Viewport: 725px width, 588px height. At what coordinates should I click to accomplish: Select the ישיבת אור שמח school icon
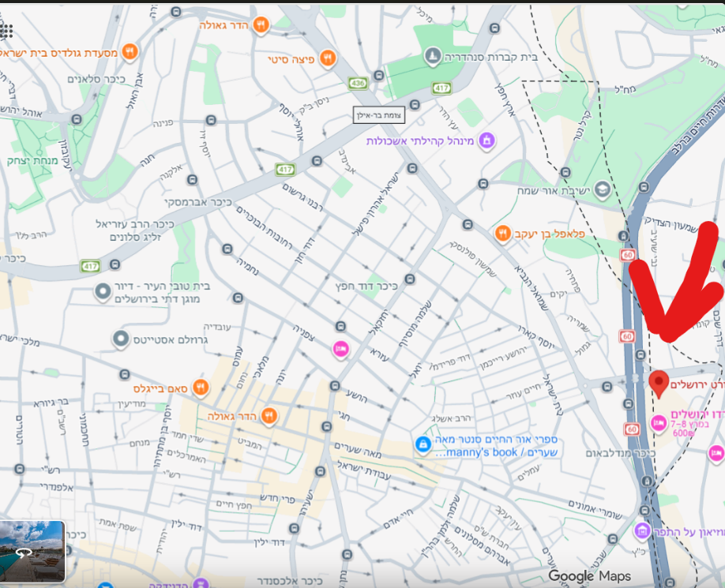[x=602, y=189]
